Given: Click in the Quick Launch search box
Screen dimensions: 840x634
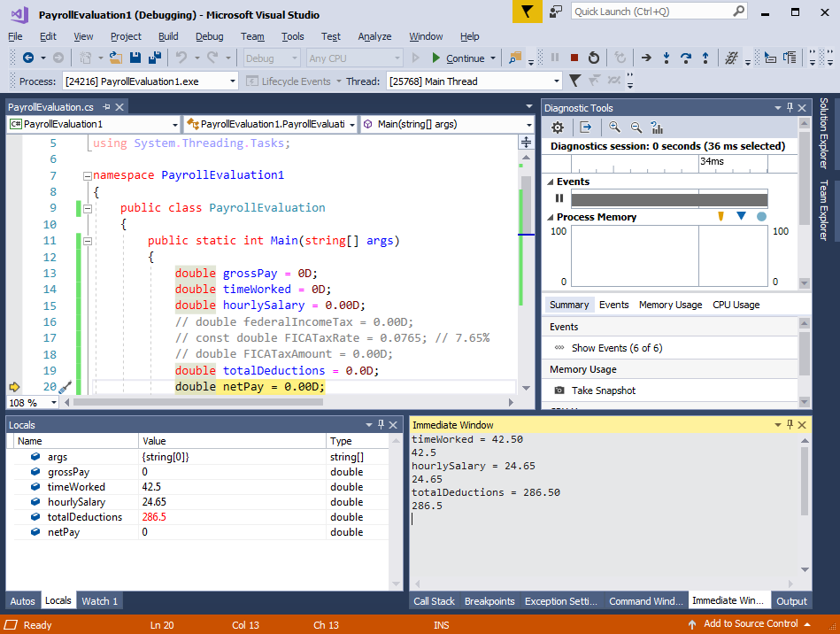Looking at the screenshot, I should tap(651, 12).
